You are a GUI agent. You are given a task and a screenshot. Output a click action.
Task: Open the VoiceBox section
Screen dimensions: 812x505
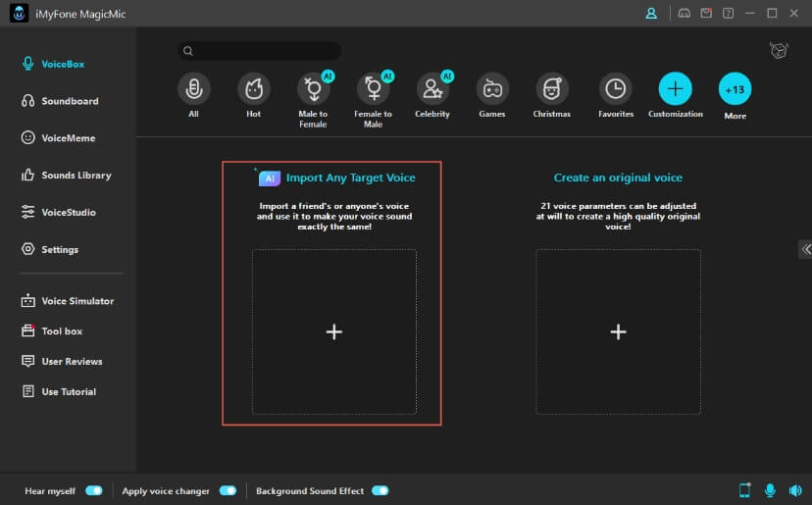53,64
